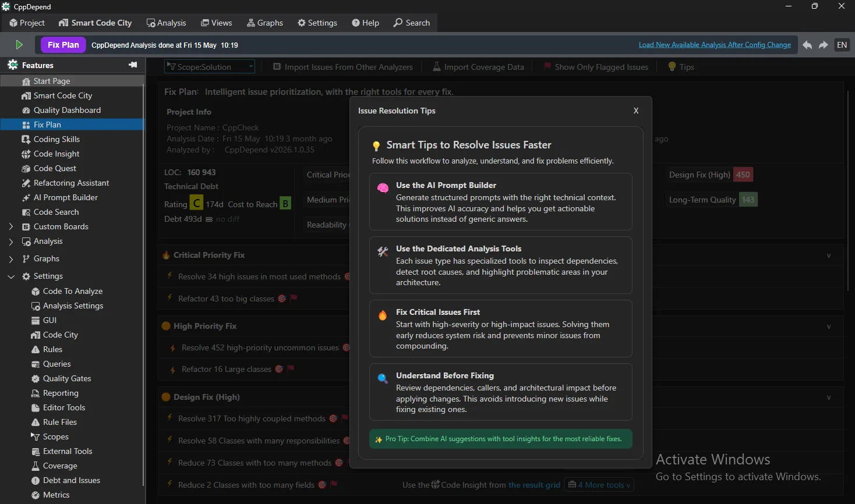The width and height of the screenshot is (855, 504).
Task: Expand the Graphs node in the Features tree
Action: [10, 258]
